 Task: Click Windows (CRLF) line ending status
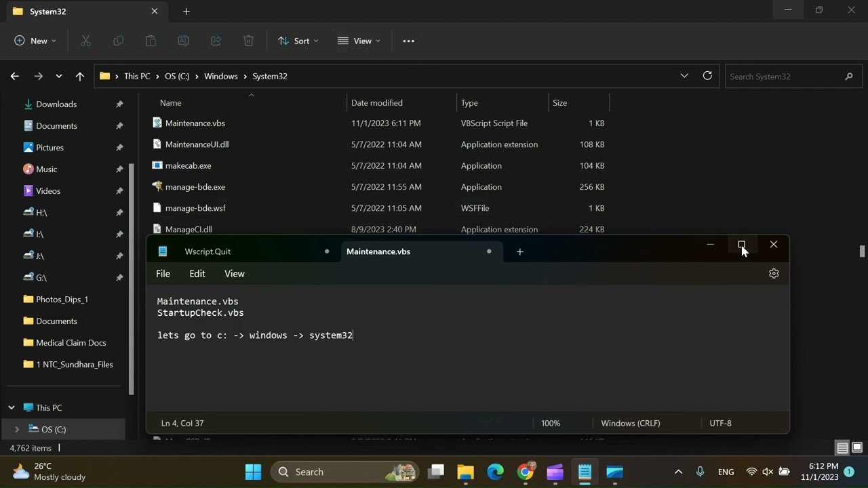pyautogui.click(x=631, y=423)
